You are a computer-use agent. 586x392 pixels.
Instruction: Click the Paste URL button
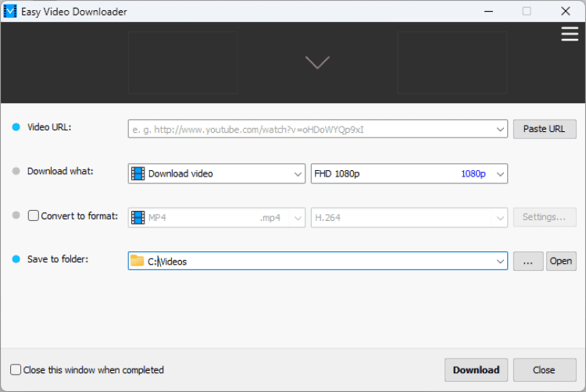pos(545,129)
